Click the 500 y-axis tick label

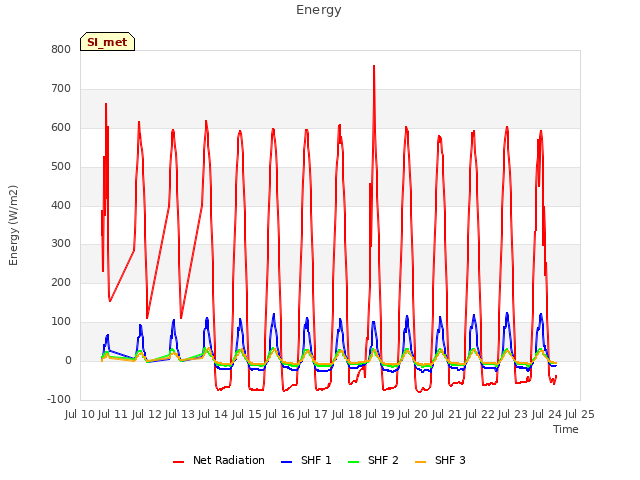pos(61,167)
